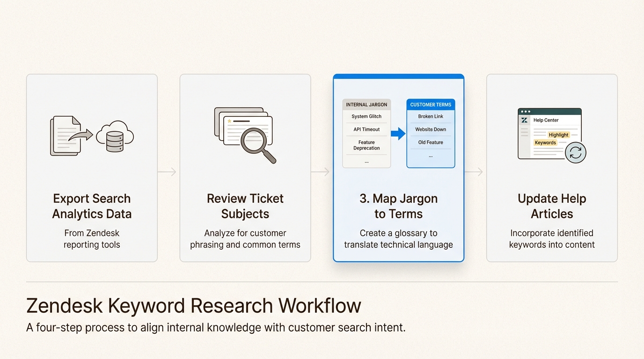
Task: Select the Zendesk logo in the browser mockup
Action: (x=524, y=120)
